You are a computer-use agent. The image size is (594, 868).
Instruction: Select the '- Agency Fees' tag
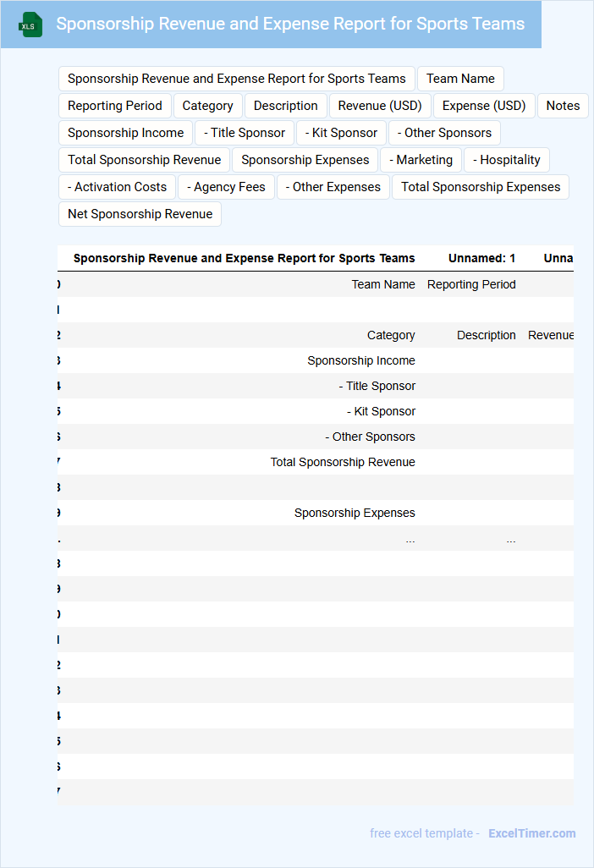226,187
